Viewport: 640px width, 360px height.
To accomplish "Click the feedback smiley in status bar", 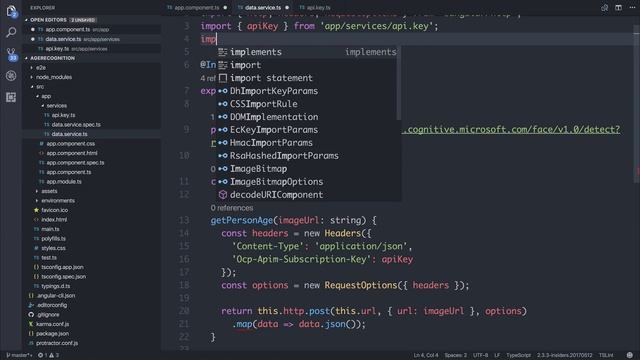I will (630, 355).
